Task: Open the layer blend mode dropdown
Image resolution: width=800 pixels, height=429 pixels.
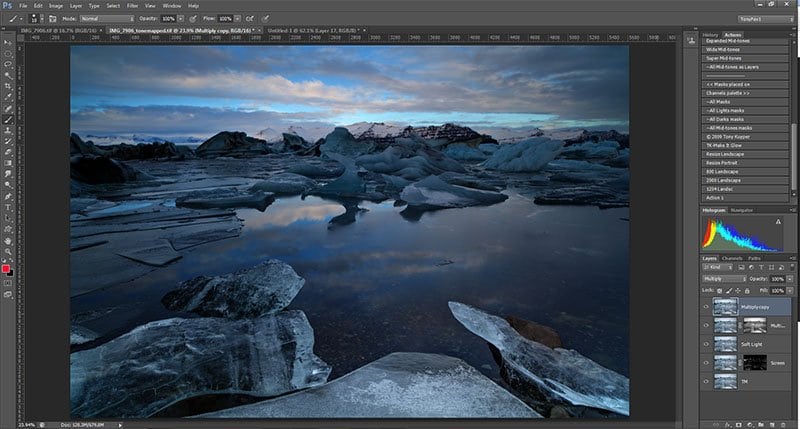Action: tap(724, 279)
